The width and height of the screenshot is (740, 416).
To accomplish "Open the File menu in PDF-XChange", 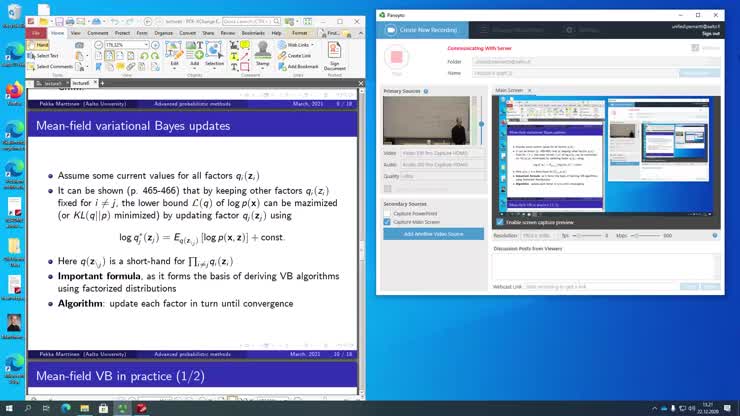I will [x=36, y=33].
